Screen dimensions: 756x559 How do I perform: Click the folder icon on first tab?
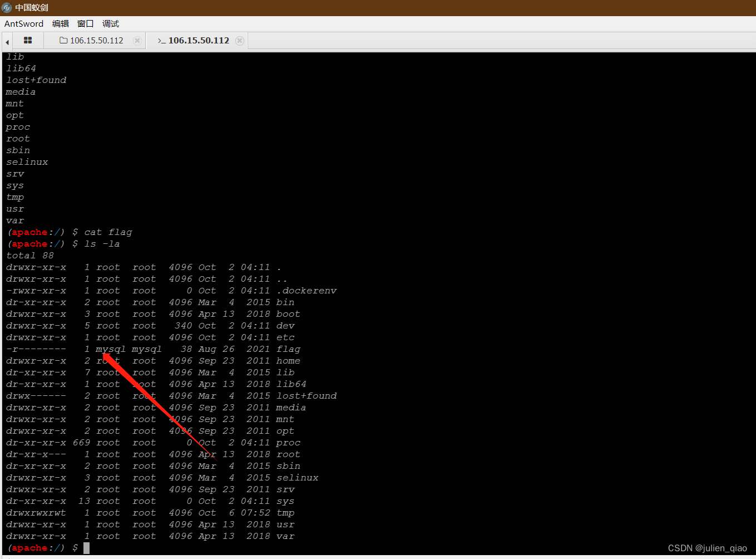[x=63, y=40]
